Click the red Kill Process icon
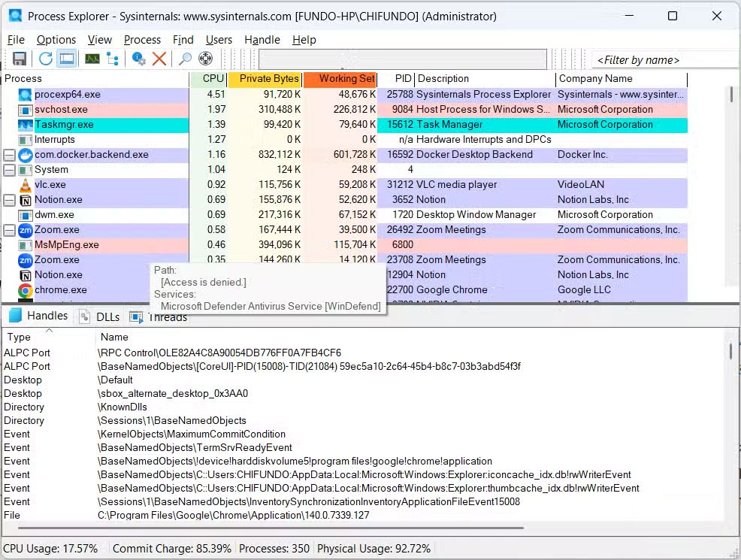 [x=159, y=59]
